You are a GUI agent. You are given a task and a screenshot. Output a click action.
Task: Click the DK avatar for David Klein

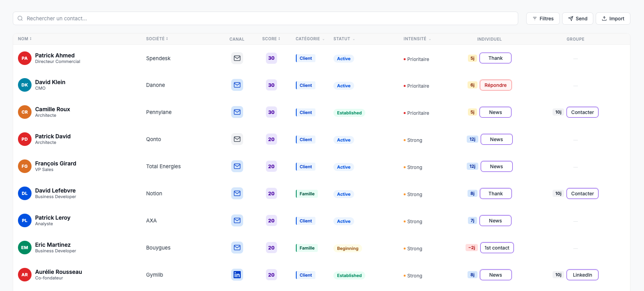click(x=25, y=85)
